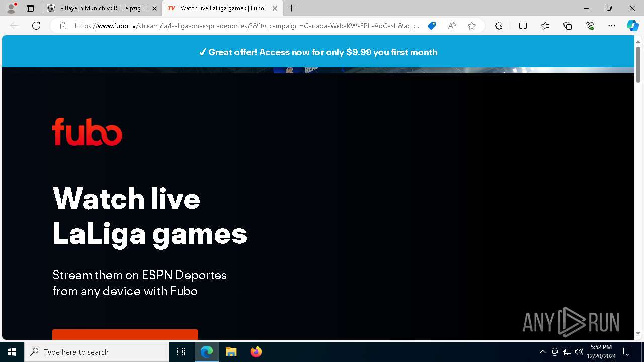Show hidden system tray icons

click(542, 352)
